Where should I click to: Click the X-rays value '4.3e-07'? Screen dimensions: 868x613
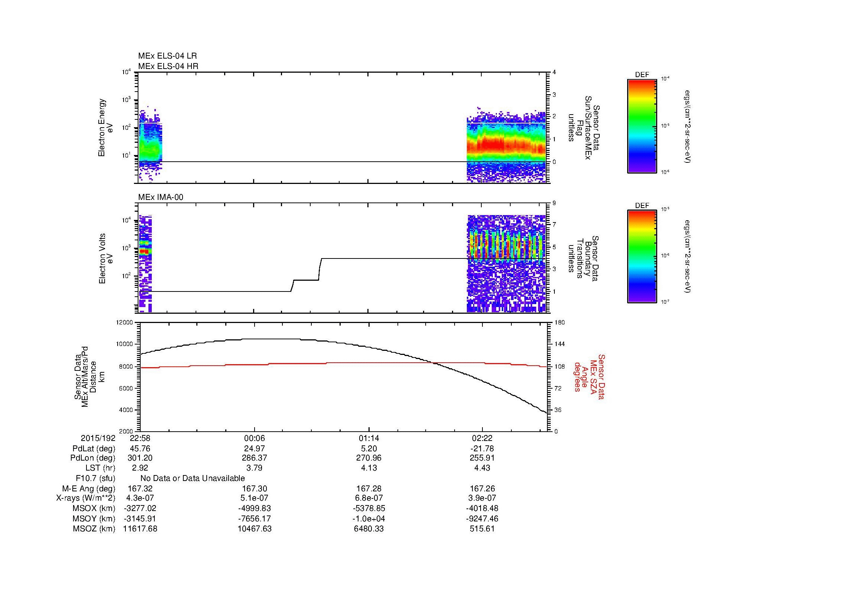coord(140,498)
